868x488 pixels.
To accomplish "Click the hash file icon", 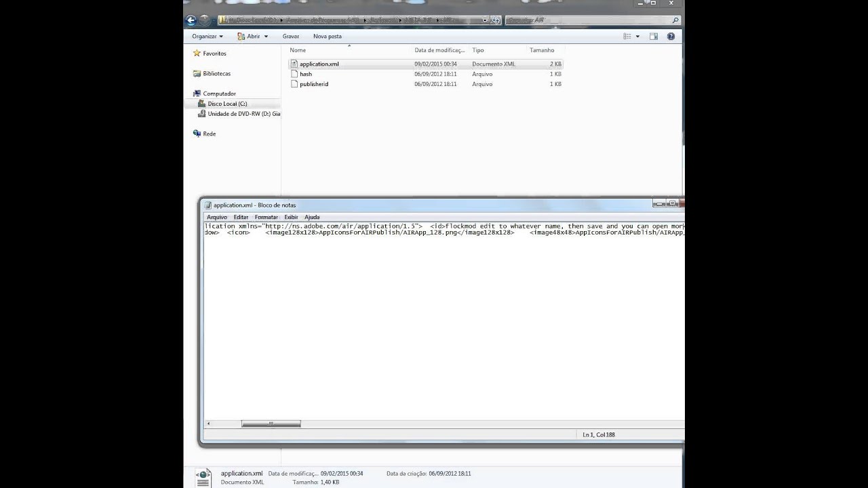I will point(294,74).
